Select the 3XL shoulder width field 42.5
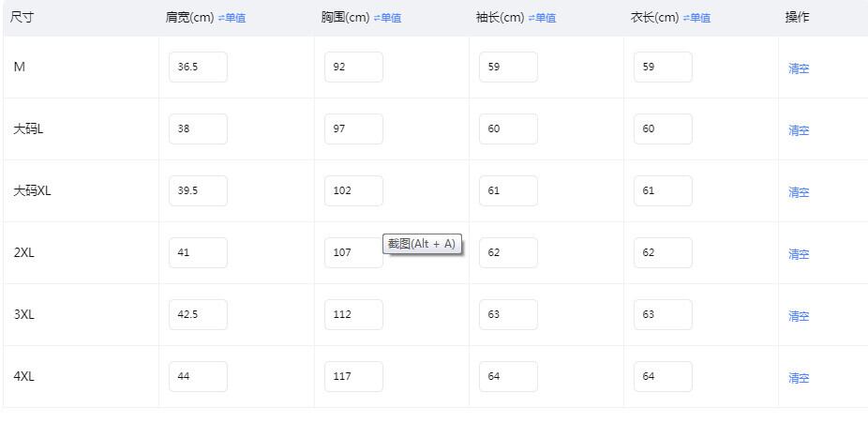 click(198, 315)
